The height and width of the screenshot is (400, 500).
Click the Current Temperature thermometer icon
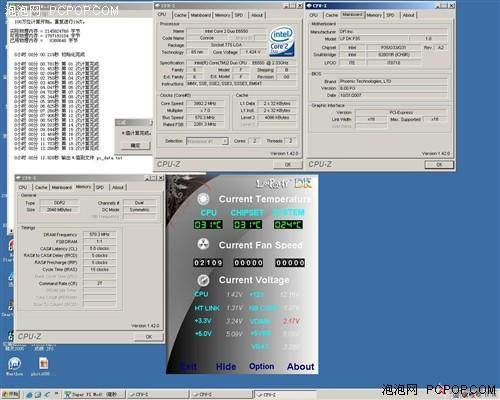click(x=203, y=199)
